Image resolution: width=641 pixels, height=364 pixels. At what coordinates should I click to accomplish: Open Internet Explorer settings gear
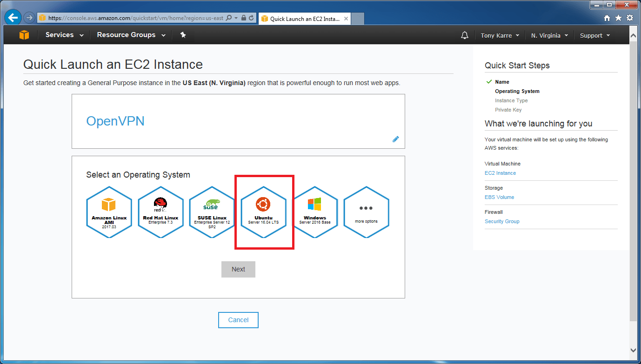tap(630, 17)
